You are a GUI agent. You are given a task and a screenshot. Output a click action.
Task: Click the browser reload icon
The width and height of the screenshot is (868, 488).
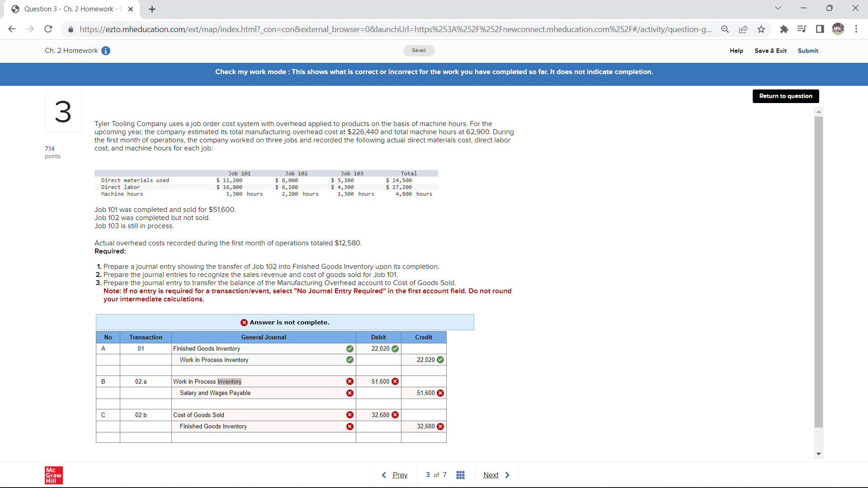tap(48, 29)
